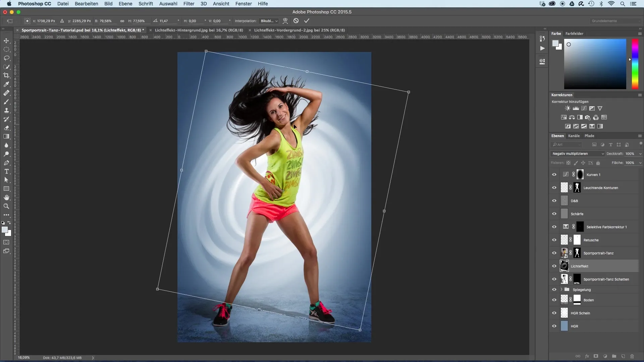
Task: Create a new layer button
Action: [623, 356]
